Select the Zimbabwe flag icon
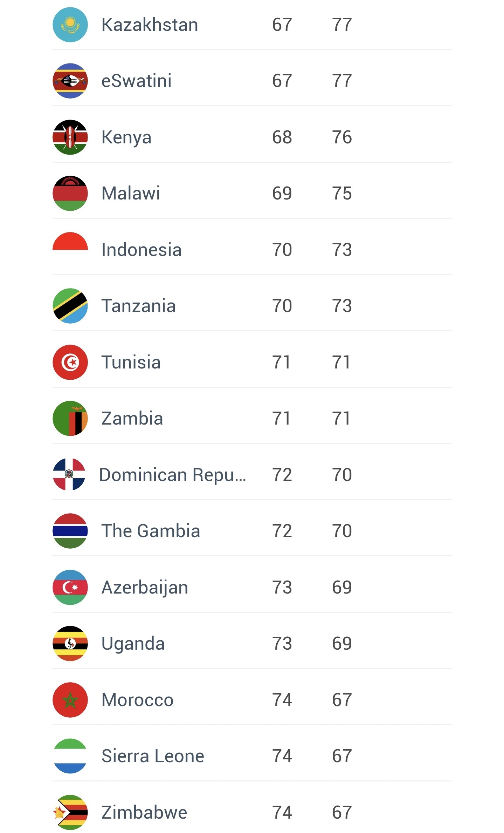The image size is (504, 833). click(x=70, y=812)
